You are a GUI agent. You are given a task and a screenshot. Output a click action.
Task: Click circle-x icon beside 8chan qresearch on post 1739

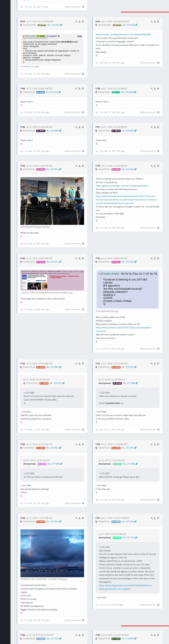[x=158, y=112]
